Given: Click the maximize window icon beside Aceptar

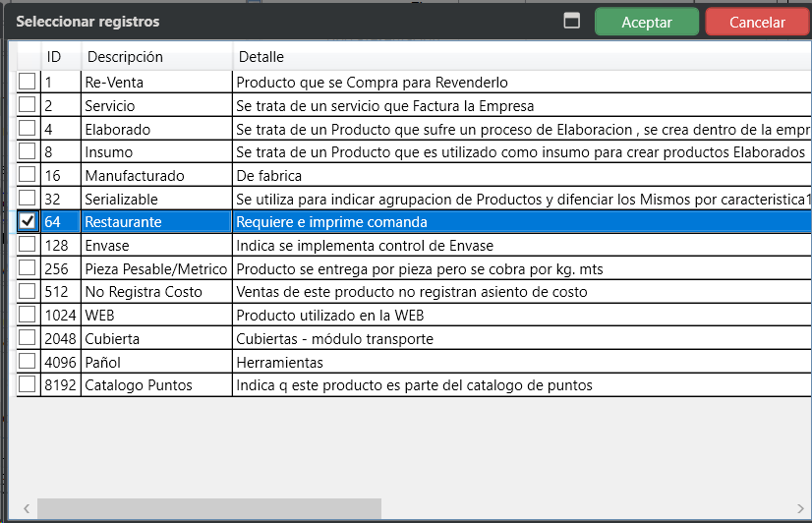Looking at the screenshot, I should coord(572,22).
